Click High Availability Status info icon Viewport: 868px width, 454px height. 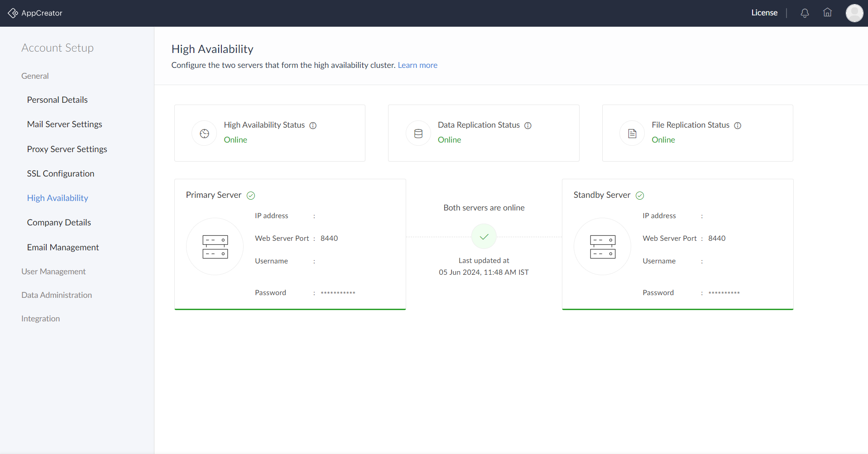[x=313, y=125]
